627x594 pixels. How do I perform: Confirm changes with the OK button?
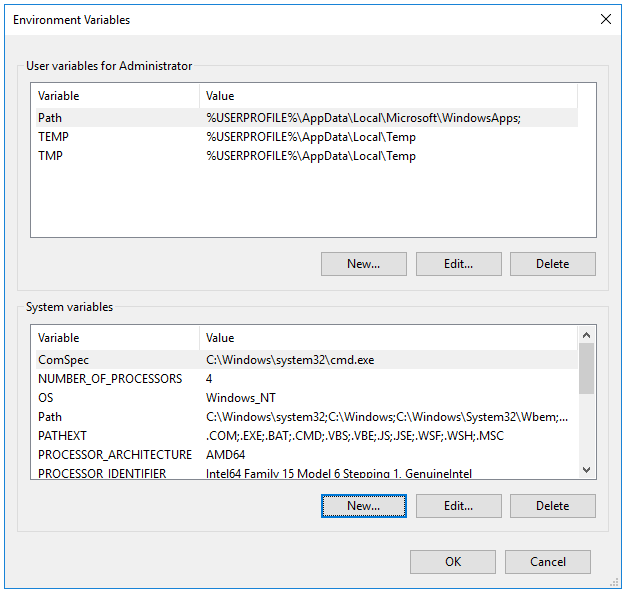pos(453,562)
